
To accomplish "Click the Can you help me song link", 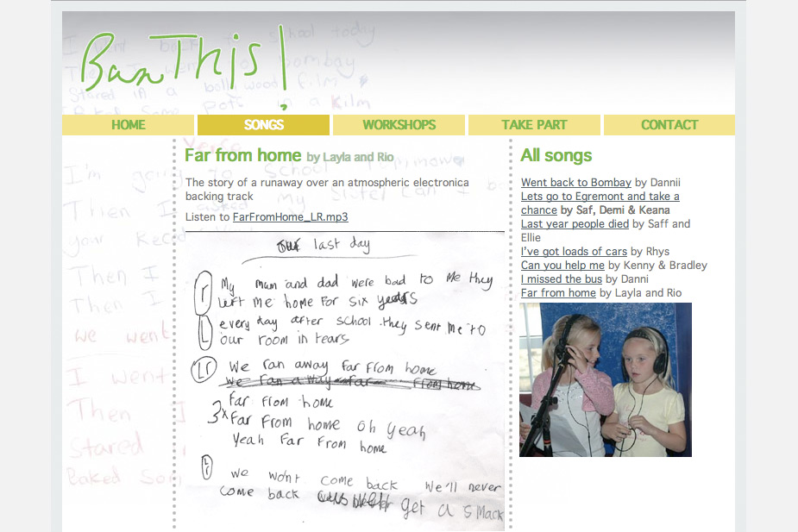I will pyautogui.click(x=562, y=266).
